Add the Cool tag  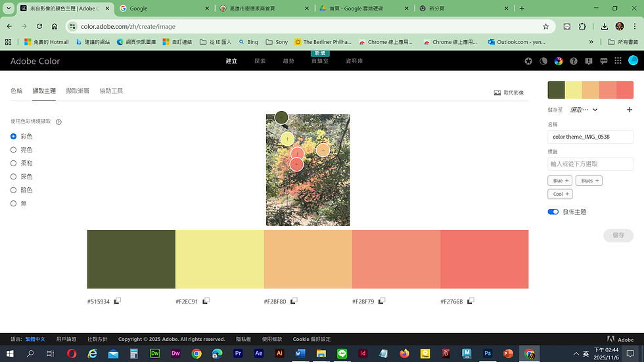click(x=560, y=194)
